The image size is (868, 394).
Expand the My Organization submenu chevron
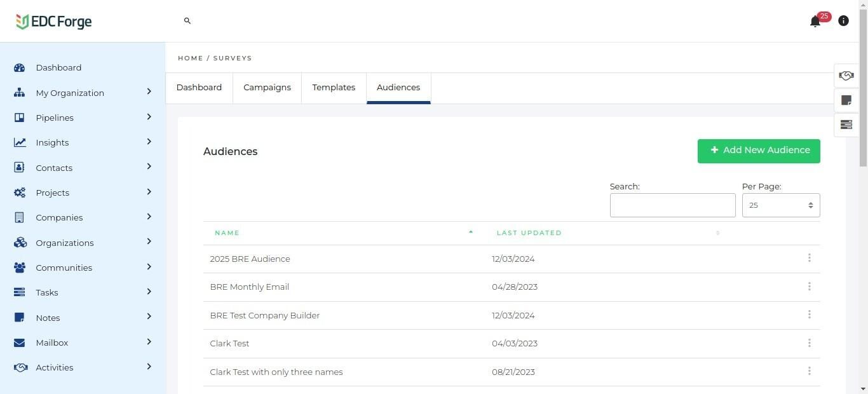[149, 92]
